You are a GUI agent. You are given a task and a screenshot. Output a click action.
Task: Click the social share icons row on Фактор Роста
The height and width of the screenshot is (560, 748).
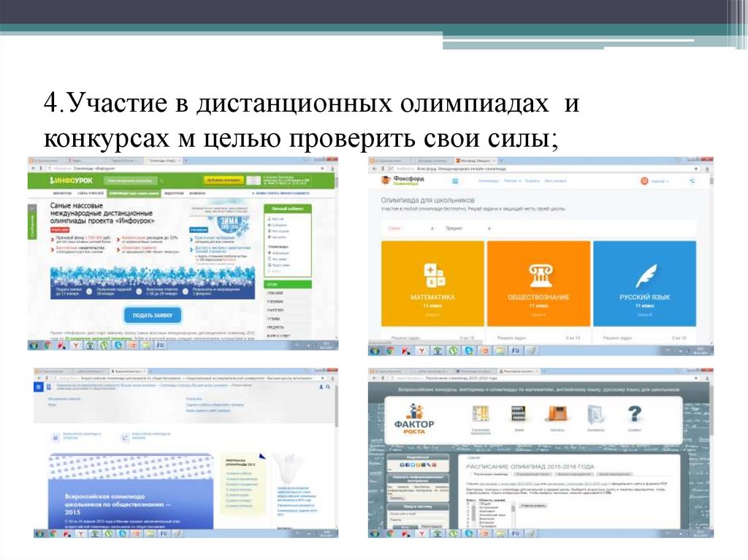(417, 464)
